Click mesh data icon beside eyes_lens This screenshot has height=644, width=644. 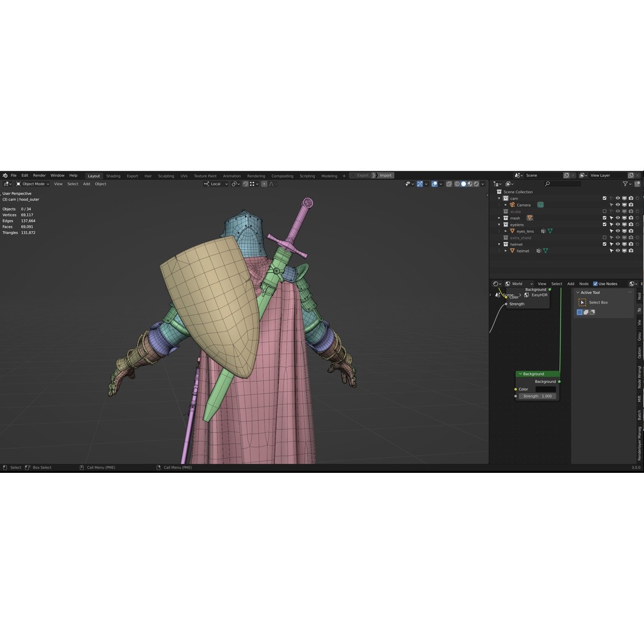pyautogui.click(x=550, y=231)
